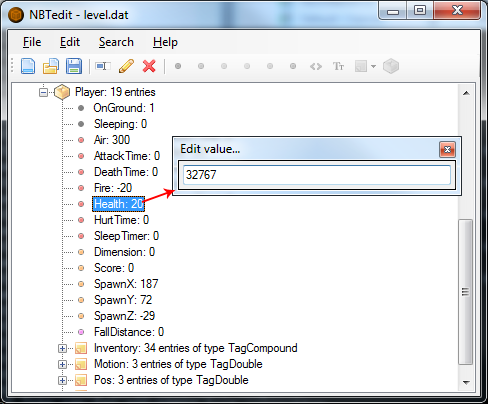488x404 pixels.
Task: Click the add String tag Tt icon
Action: point(338,66)
